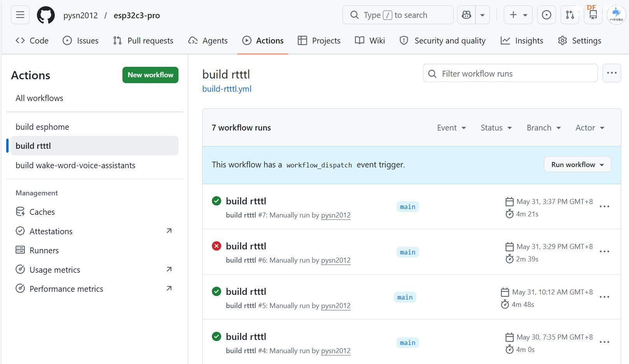This screenshot has width=629, height=364.
Task: Open the Wiki tab
Action: pyautogui.click(x=370, y=40)
